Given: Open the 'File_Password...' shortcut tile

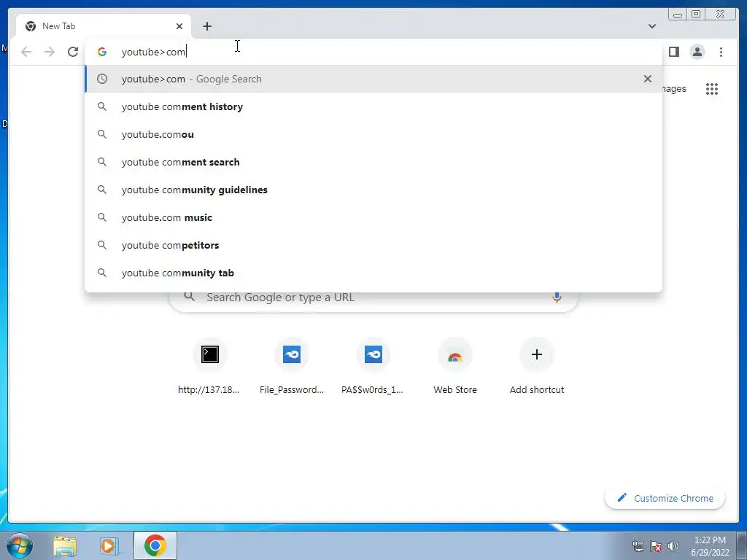Looking at the screenshot, I should tap(292, 367).
